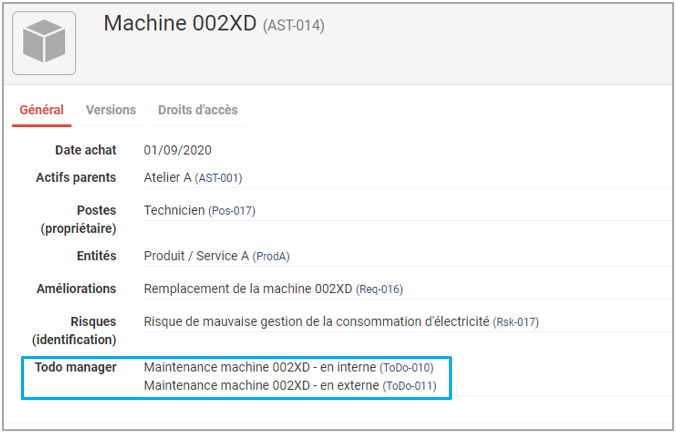Open the Droits d'accès tab
676x433 pixels.
(x=198, y=110)
